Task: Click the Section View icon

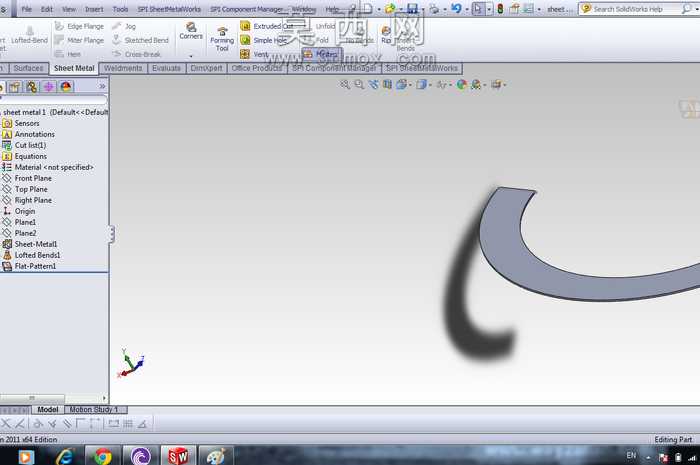Action: pyautogui.click(x=387, y=84)
